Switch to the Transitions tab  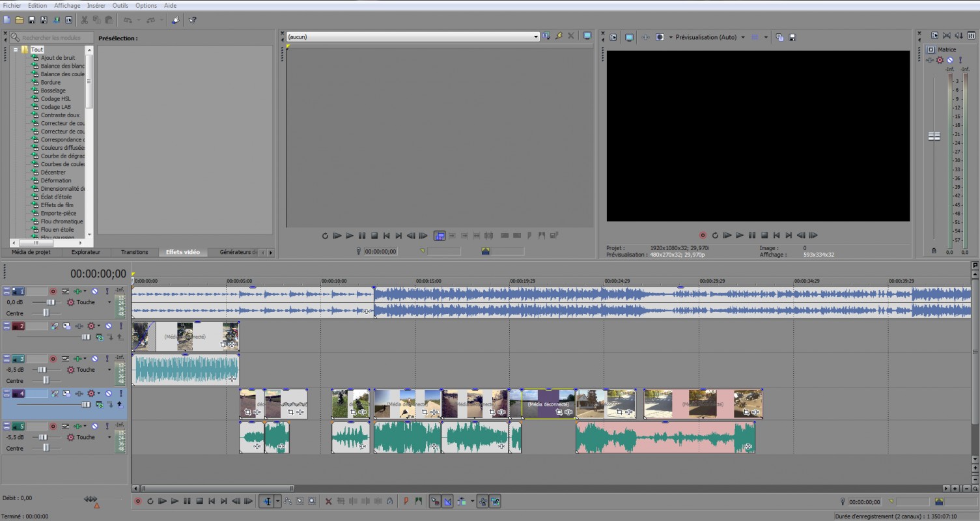pyautogui.click(x=135, y=252)
